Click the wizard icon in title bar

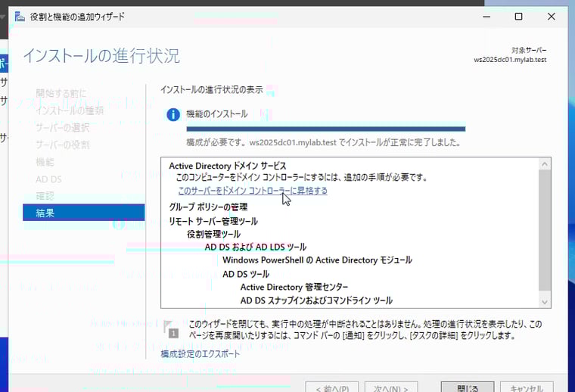20,17
